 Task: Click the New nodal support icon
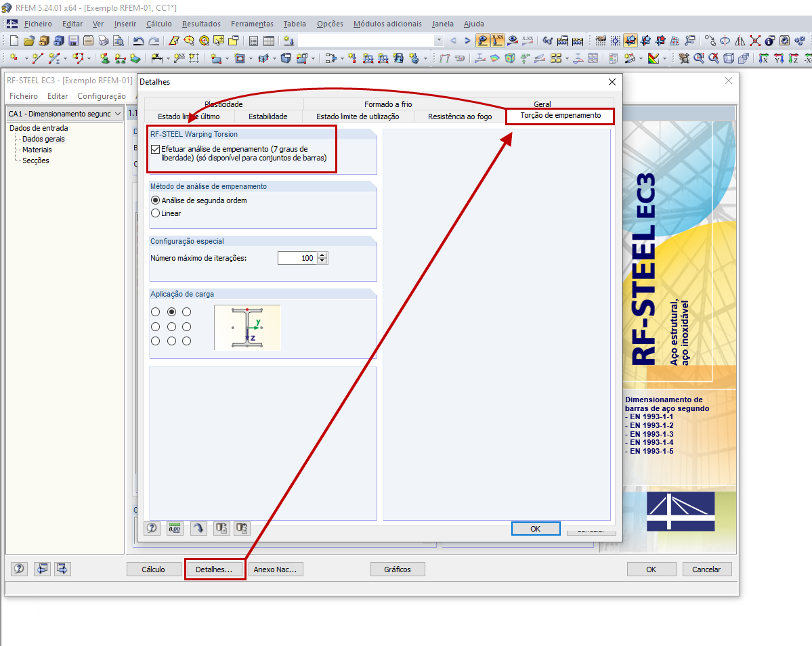[104, 58]
